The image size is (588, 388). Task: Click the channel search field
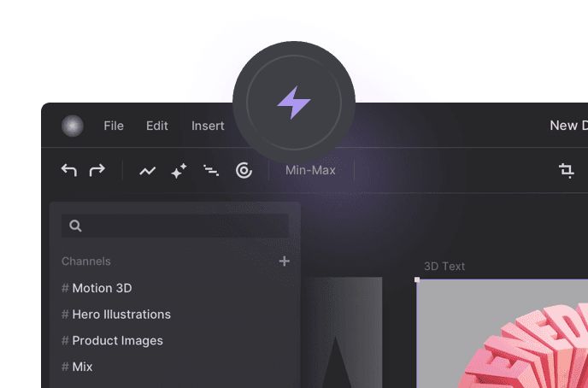click(175, 226)
